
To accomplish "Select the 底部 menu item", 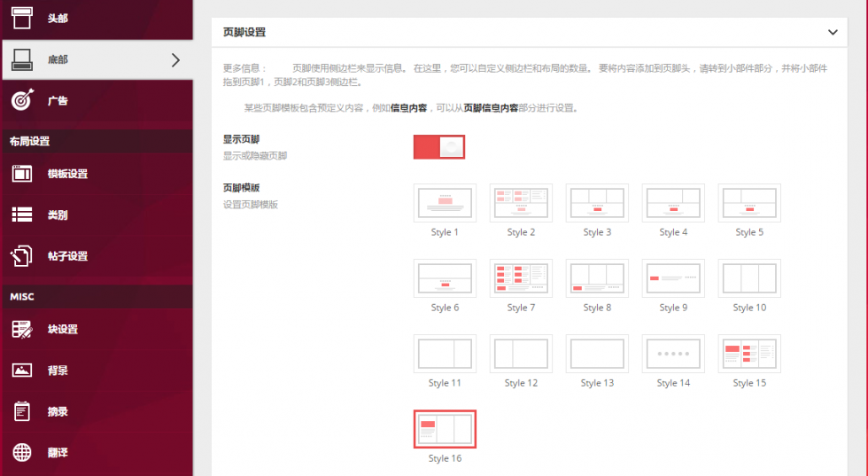I will click(x=97, y=59).
